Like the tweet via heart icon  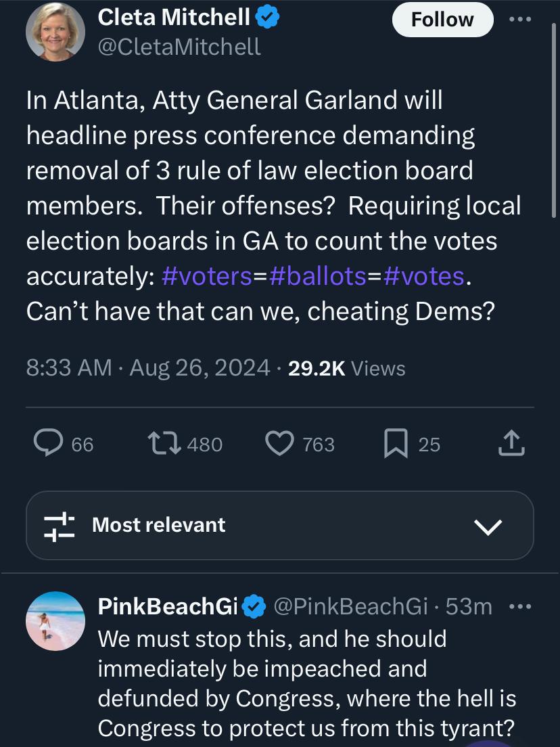[279, 443]
